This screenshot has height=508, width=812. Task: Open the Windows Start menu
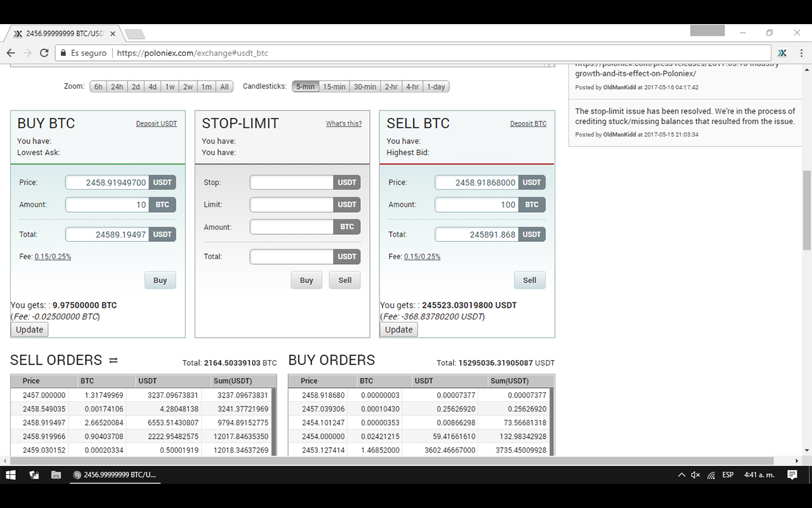tap(11, 474)
